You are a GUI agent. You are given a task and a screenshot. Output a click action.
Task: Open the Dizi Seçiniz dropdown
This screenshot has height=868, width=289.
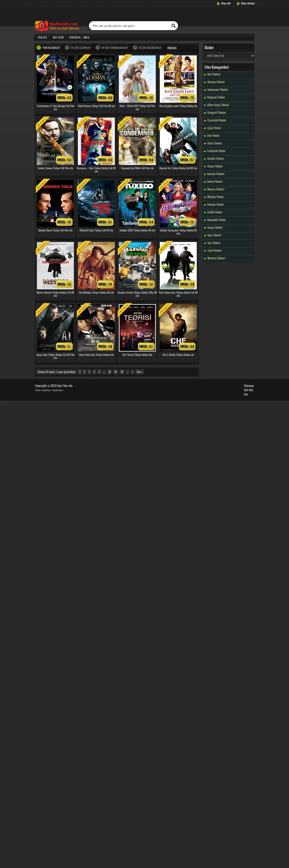point(229,56)
